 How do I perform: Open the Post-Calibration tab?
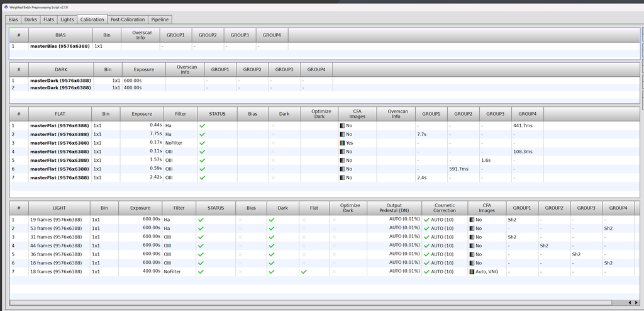128,20
